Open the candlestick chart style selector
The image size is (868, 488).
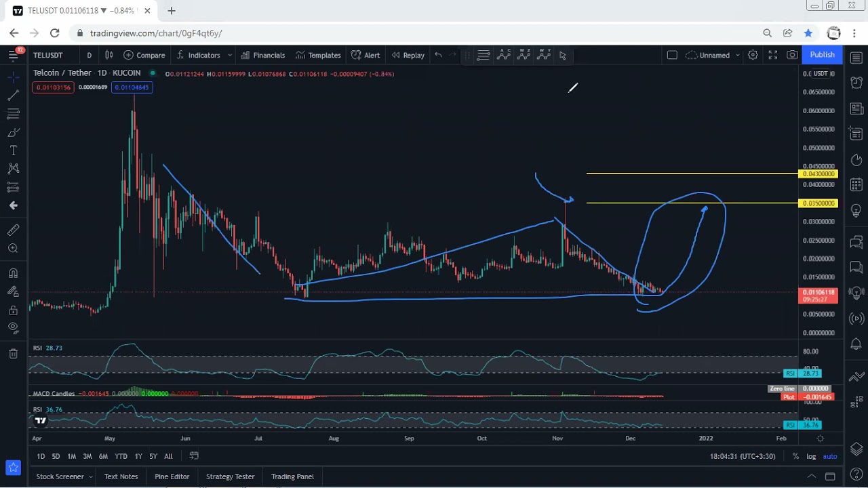108,55
